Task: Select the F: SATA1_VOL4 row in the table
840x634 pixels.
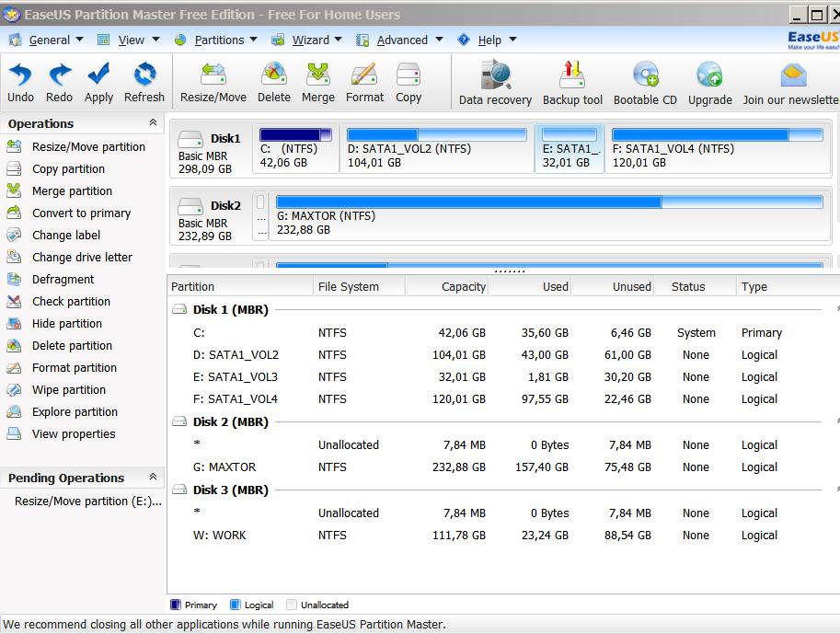Action: (x=503, y=399)
